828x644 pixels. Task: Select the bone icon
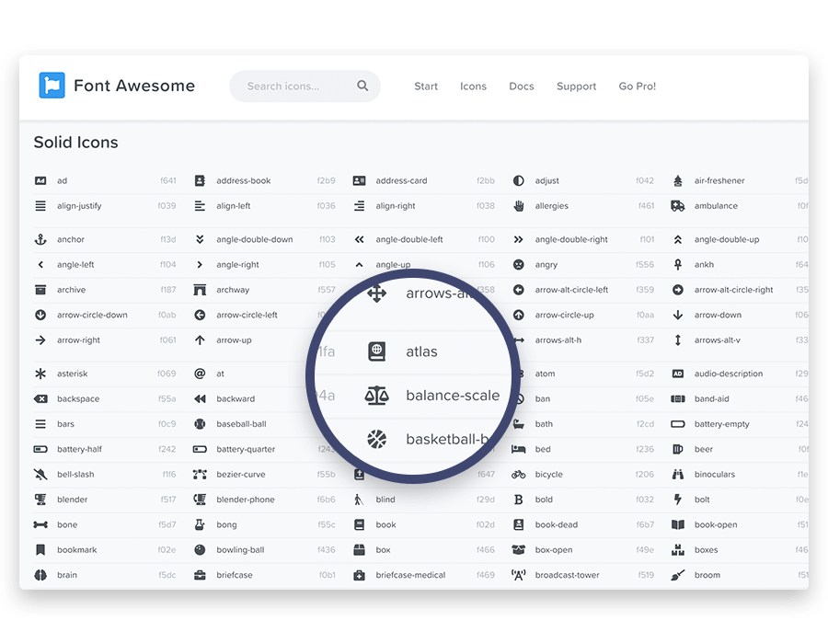(40, 524)
